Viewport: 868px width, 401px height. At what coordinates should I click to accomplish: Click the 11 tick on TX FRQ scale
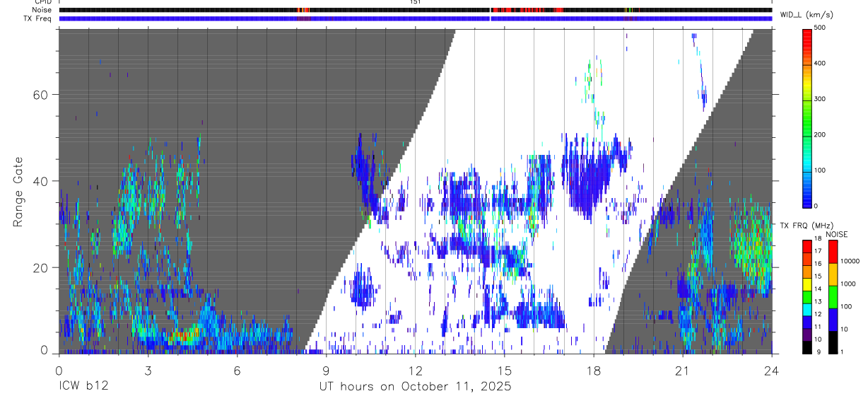pyautogui.click(x=818, y=327)
